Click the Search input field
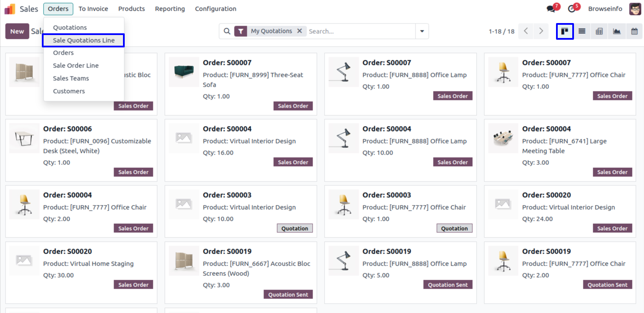The image size is (644, 313). click(x=361, y=31)
